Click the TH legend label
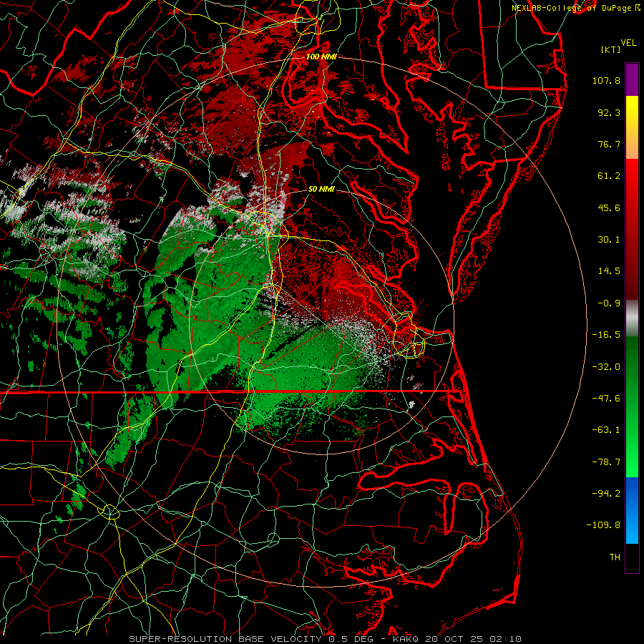Image resolution: width=644 pixels, height=644 pixels. (615, 557)
